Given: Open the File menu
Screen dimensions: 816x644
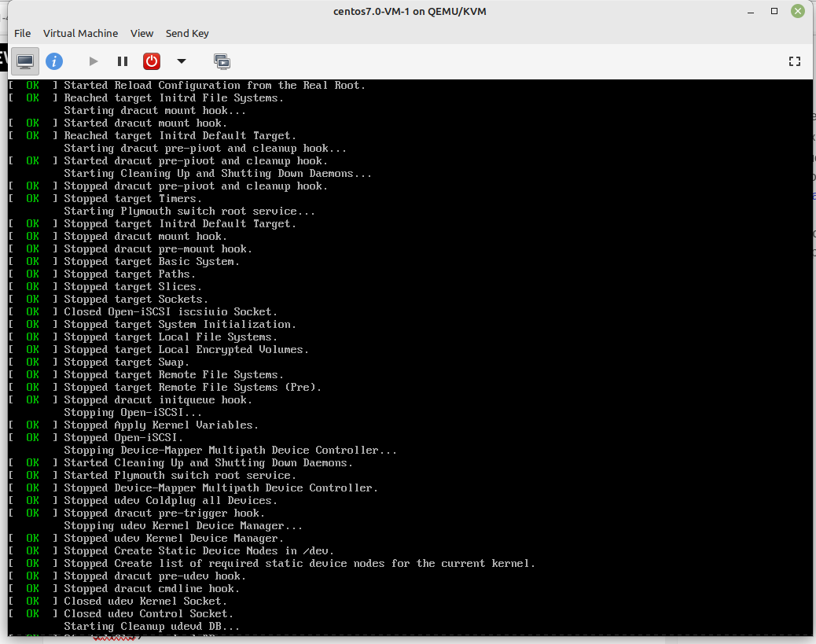Looking at the screenshot, I should click(22, 33).
